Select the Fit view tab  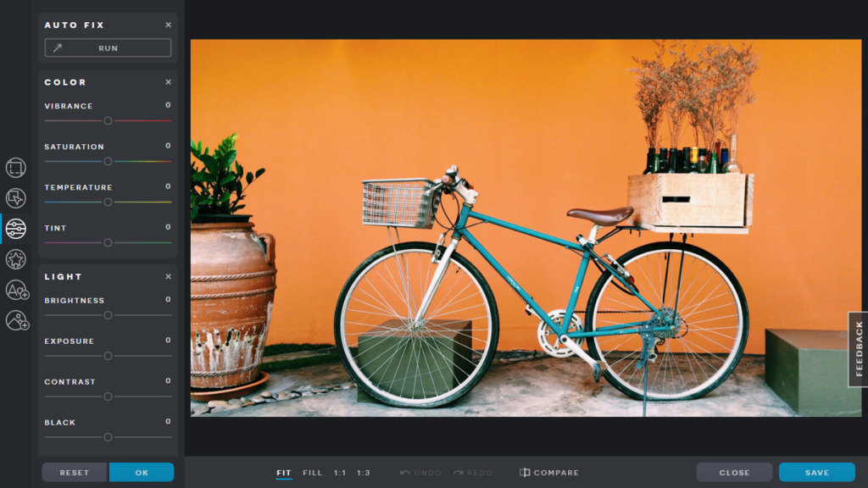[284, 473]
